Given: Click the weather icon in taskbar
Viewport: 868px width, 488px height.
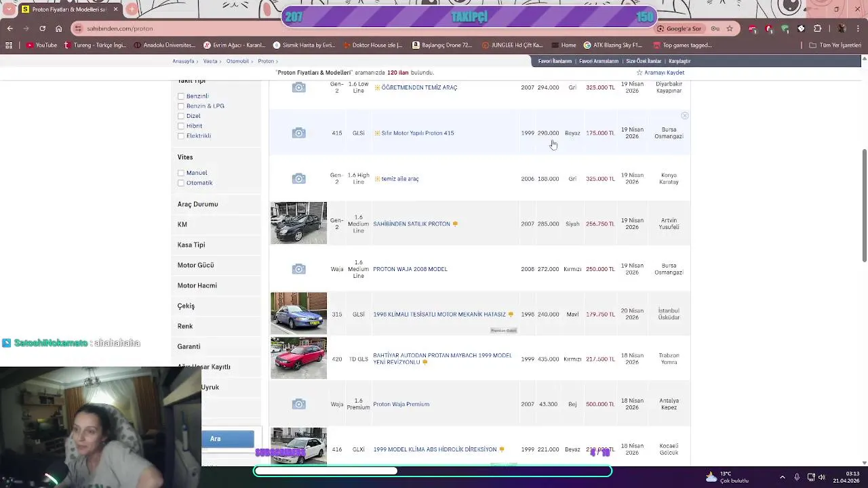Looking at the screenshot, I should pyautogui.click(x=711, y=477).
